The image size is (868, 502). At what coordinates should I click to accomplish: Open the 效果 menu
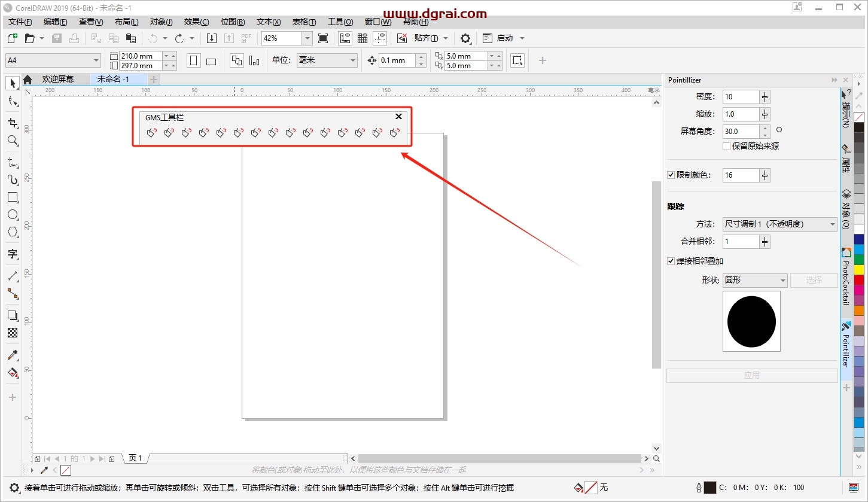click(196, 22)
